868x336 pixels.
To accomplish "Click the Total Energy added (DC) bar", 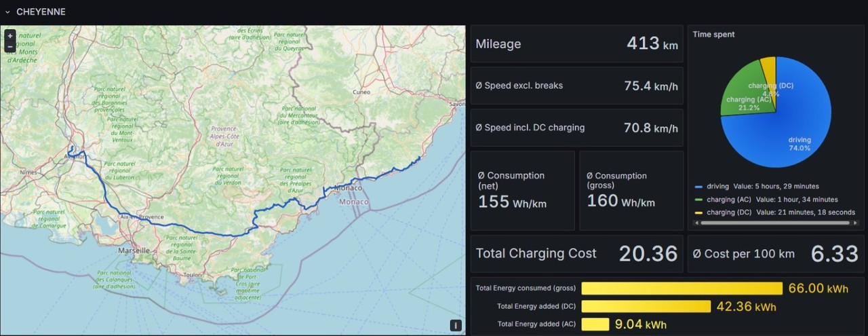I will (x=646, y=306).
